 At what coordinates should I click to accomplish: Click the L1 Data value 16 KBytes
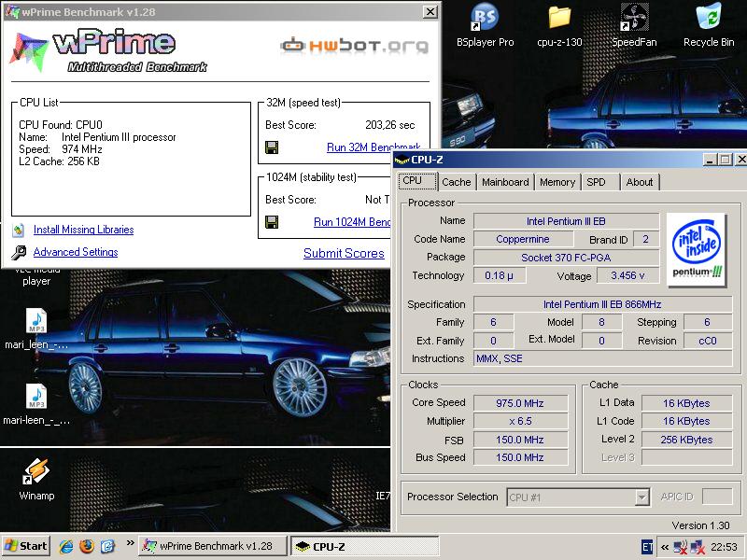click(686, 403)
